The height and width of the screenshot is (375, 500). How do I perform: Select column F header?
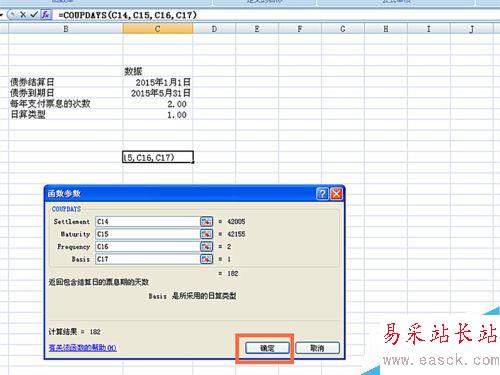tap(300, 29)
